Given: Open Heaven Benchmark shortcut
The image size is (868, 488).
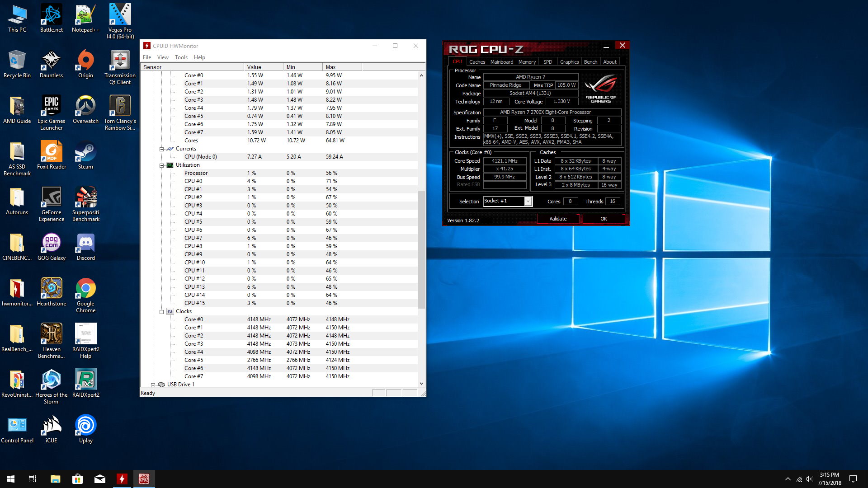Looking at the screenshot, I should pyautogui.click(x=52, y=341).
